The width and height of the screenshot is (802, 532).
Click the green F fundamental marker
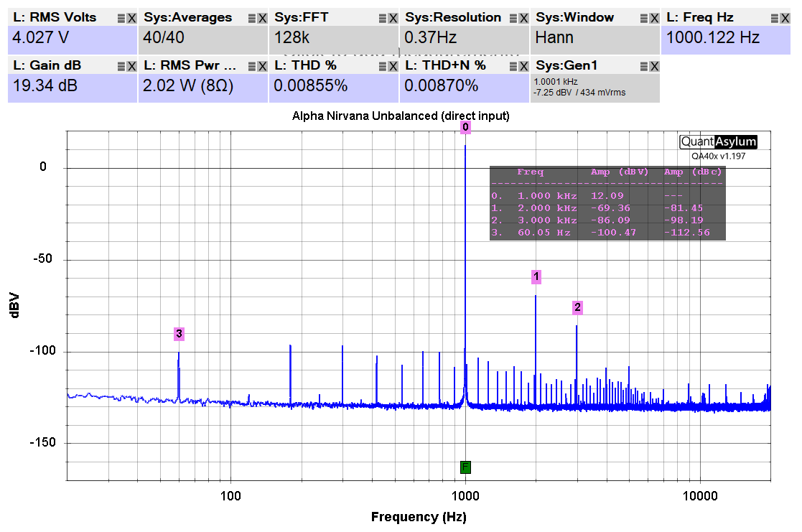(x=465, y=467)
